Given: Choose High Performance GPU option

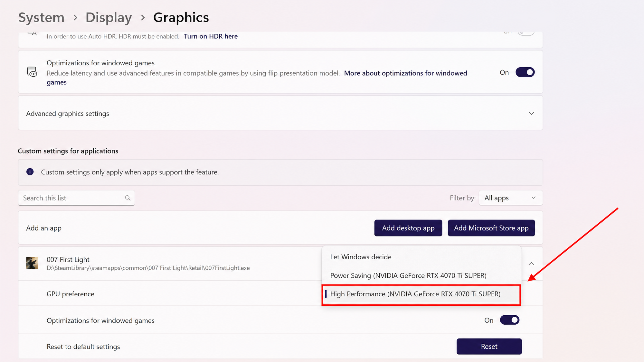Looking at the screenshot, I should 421,294.
